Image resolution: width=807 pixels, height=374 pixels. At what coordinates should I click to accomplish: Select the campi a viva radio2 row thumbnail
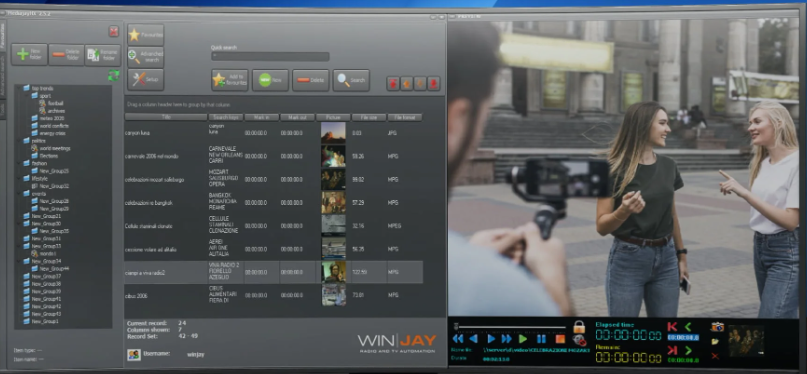(x=334, y=272)
